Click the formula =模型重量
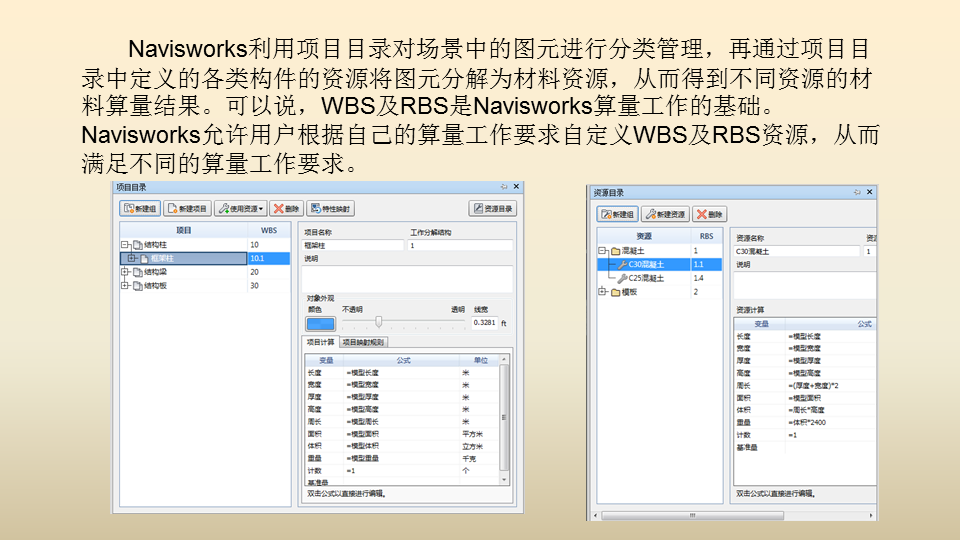Image resolution: width=960 pixels, height=540 pixels. [363, 459]
